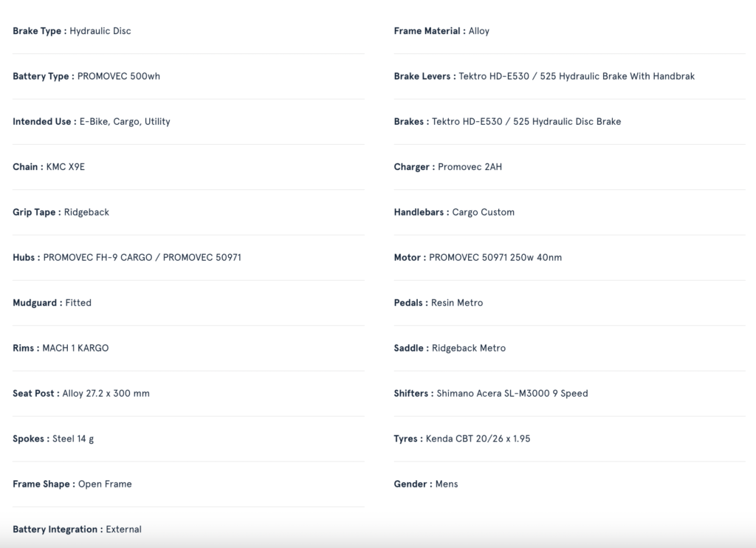Click the Shifters Shimano Acera entry

[491, 394]
